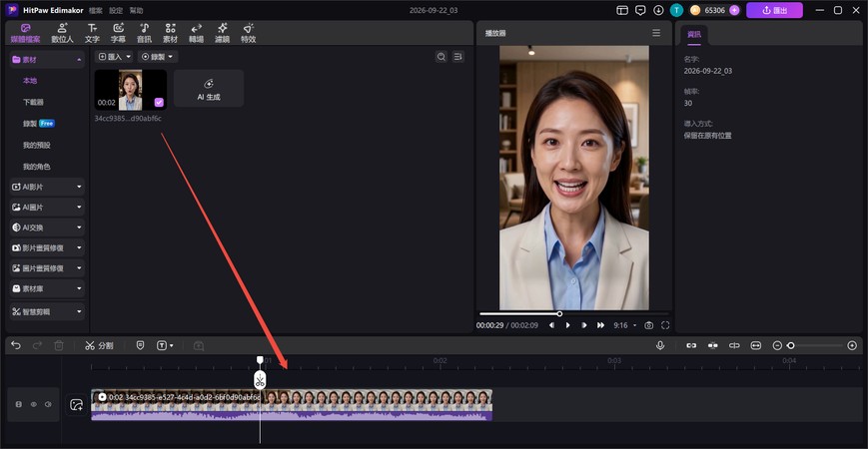
Task: Select 我的預設 in sidebar
Action: [37, 145]
